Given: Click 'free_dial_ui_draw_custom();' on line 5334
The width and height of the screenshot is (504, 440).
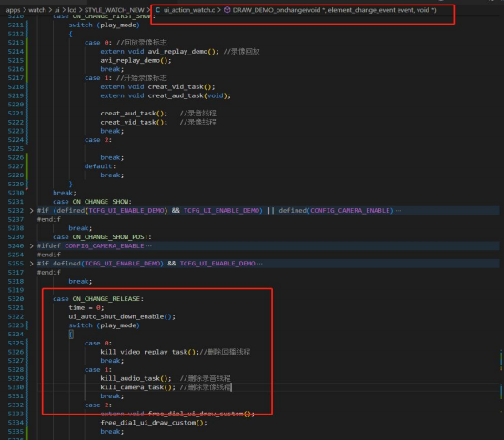Looking at the screenshot, I should 154,423.
